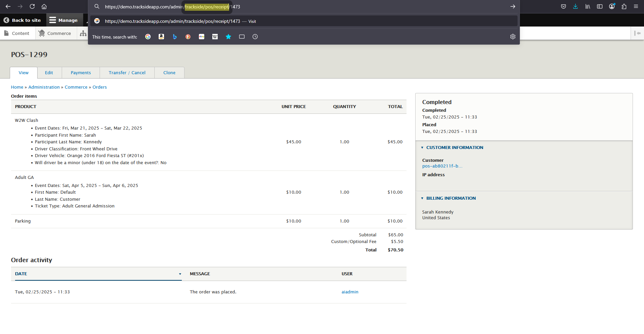Select the W2W Clash product name
The width and height of the screenshot is (644, 334).
(26, 120)
